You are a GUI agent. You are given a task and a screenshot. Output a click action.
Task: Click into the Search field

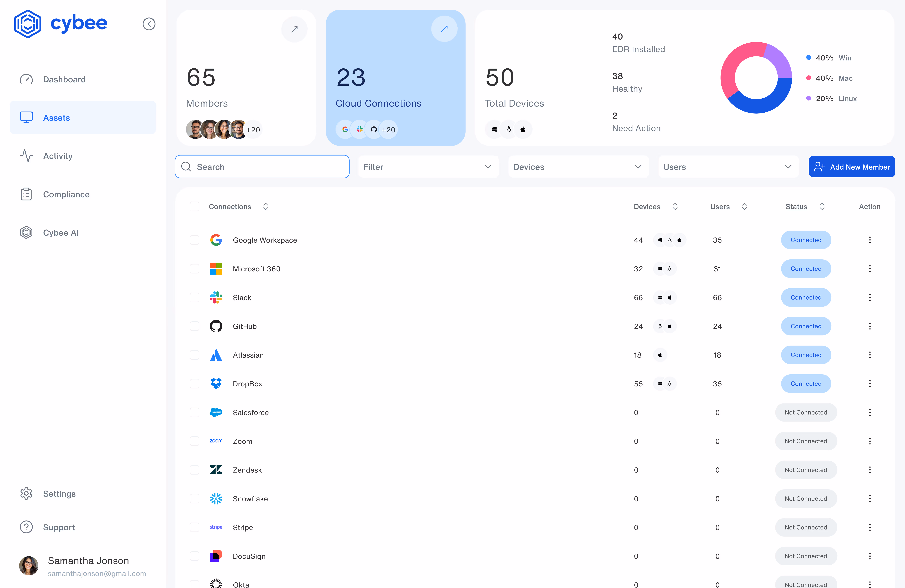(262, 167)
